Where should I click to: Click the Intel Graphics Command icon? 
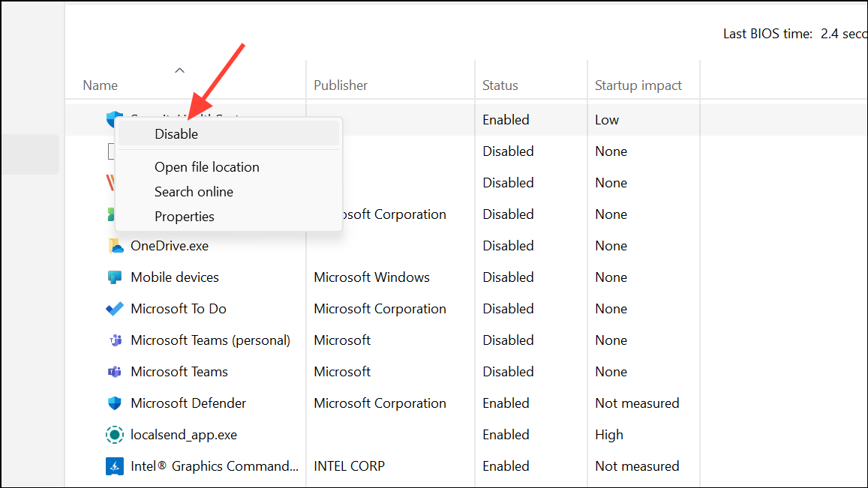point(115,466)
